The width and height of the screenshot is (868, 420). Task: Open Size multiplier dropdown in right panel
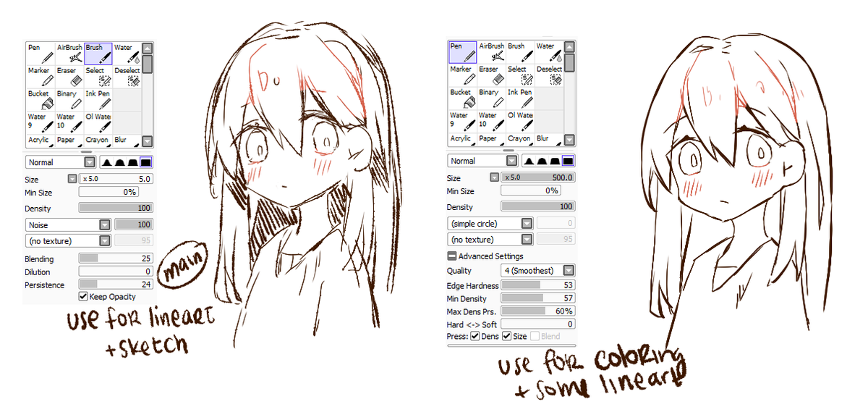[x=494, y=177]
